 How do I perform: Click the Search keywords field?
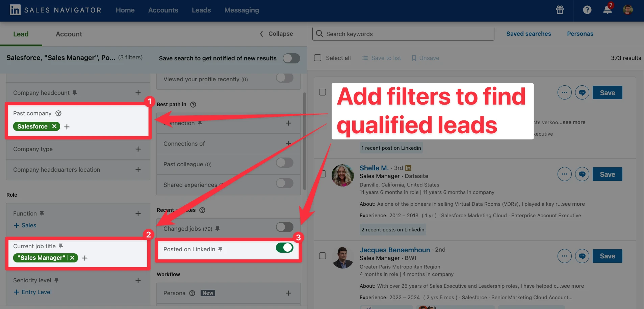pos(403,34)
